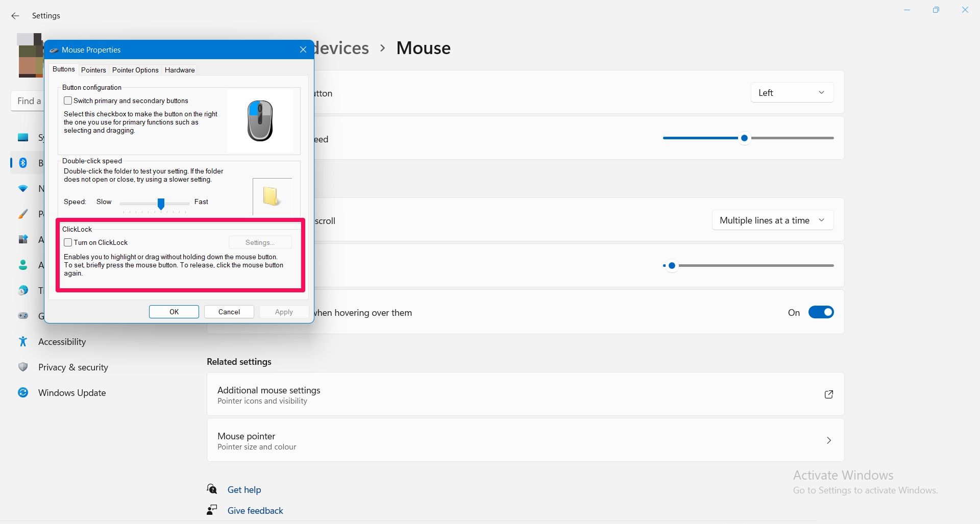Click the Privacy & security shield icon
Image resolution: width=980 pixels, height=524 pixels.
click(23, 367)
